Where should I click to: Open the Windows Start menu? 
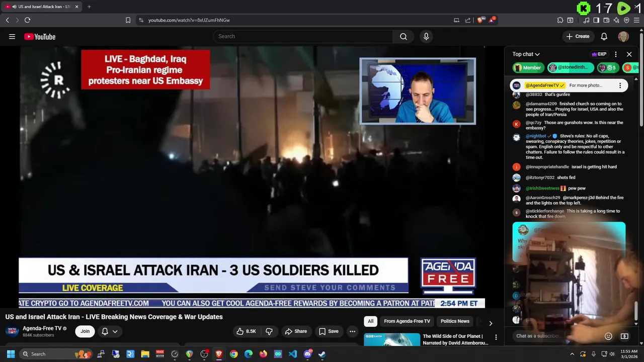click(x=11, y=354)
